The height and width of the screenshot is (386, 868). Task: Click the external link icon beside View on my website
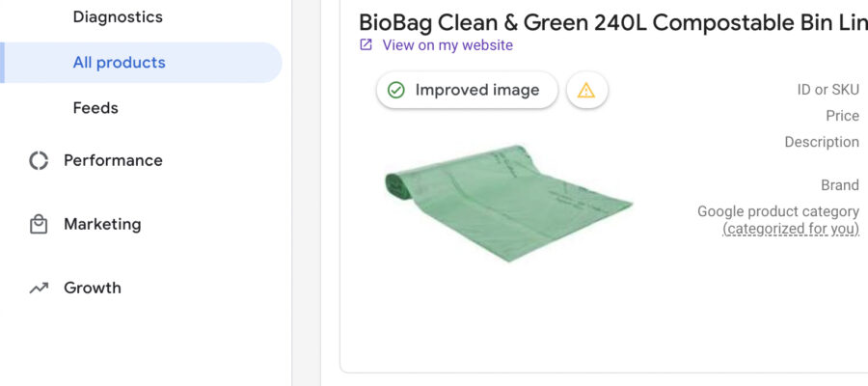click(x=366, y=44)
